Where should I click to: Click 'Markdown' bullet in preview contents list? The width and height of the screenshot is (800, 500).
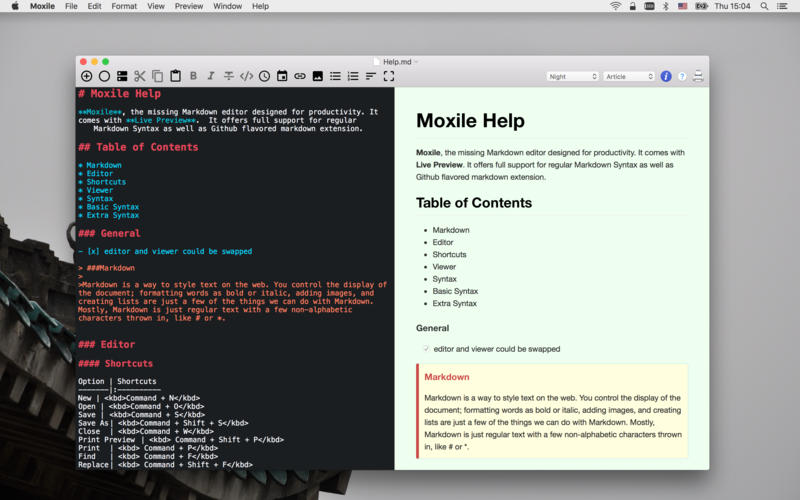pyautogui.click(x=451, y=230)
